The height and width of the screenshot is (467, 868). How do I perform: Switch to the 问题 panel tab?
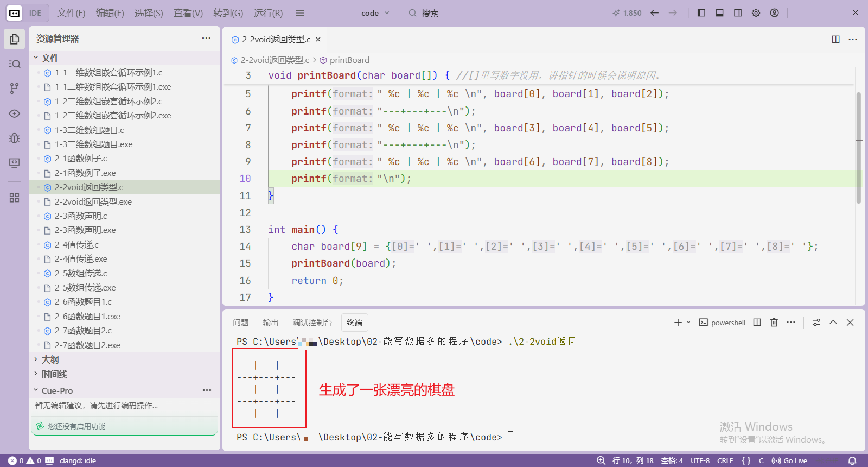coord(240,323)
